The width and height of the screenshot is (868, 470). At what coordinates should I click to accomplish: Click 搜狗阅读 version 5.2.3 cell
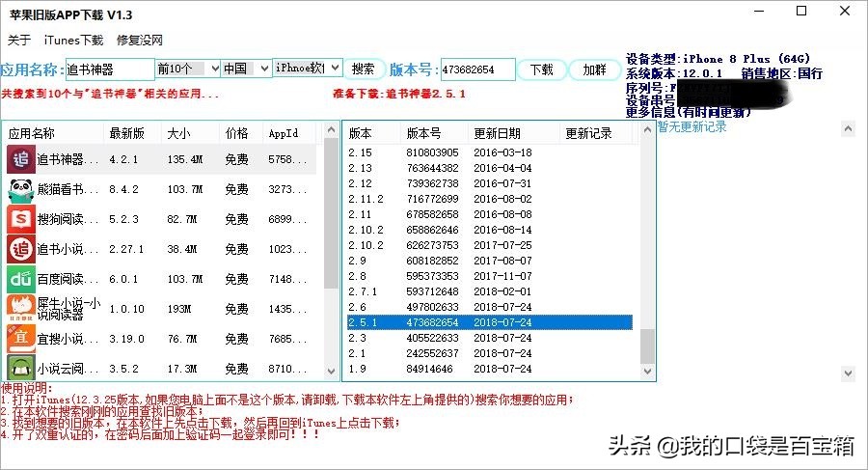pyautogui.click(x=124, y=219)
